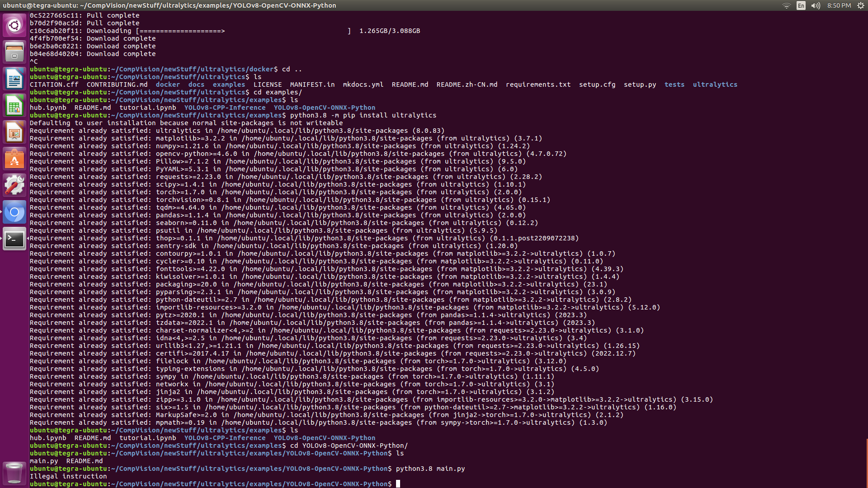Click the first 'tutorial.ipynb' file name

tap(148, 108)
